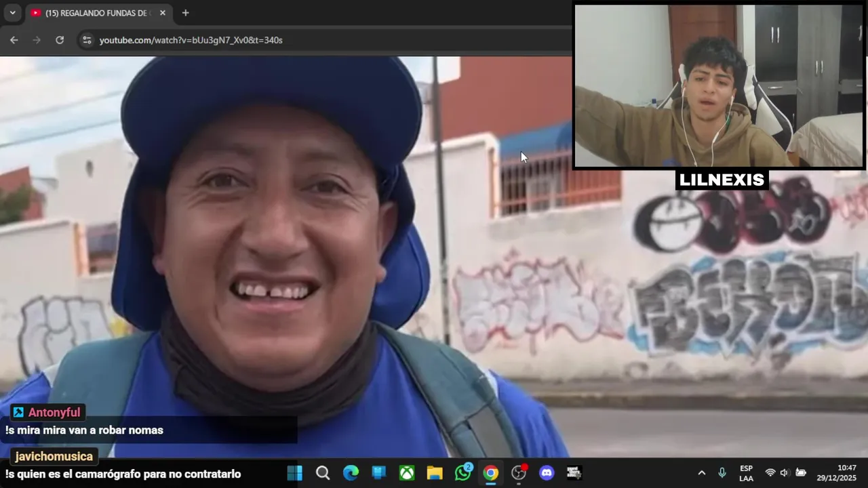The height and width of the screenshot is (488, 868).
Task: Open File Explorer from taskbar
Action: click(435, 473)
